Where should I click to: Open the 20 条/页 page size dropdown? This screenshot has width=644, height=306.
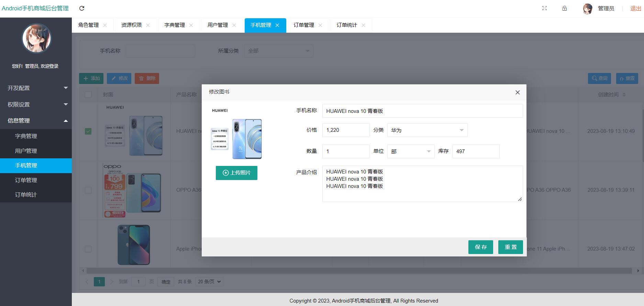(209, 282)
